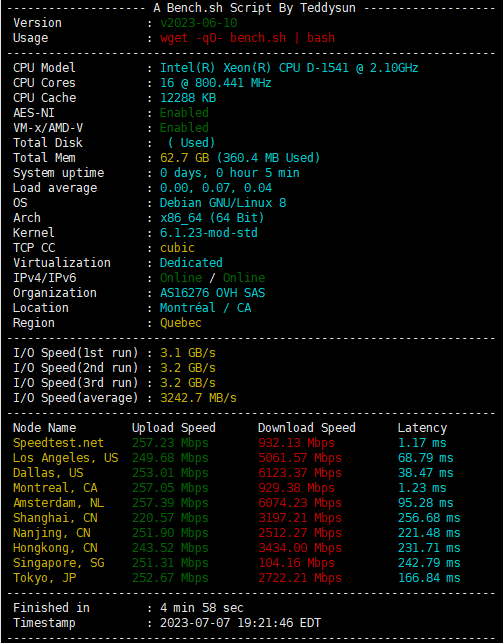Viewport: 503px width, 643px height.
Task: Click the AS16276 OVH SAS organization text
Action: (x=212, y=293)
